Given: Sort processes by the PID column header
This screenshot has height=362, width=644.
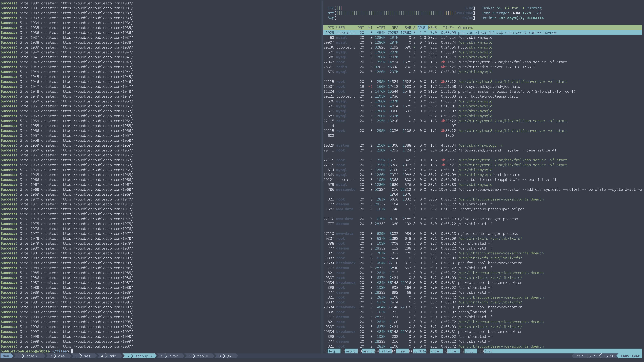Looking at the screenshot, I should 331,28.
